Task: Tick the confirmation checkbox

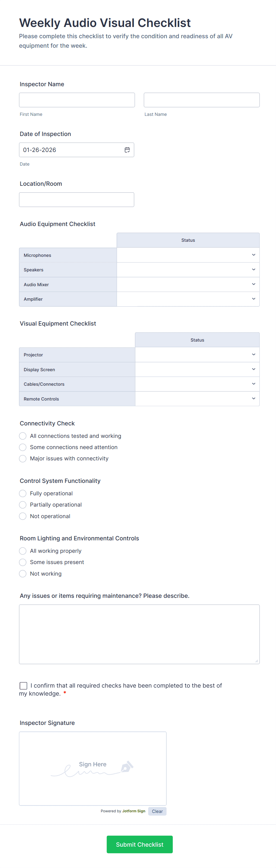Action: coord(23,686)
